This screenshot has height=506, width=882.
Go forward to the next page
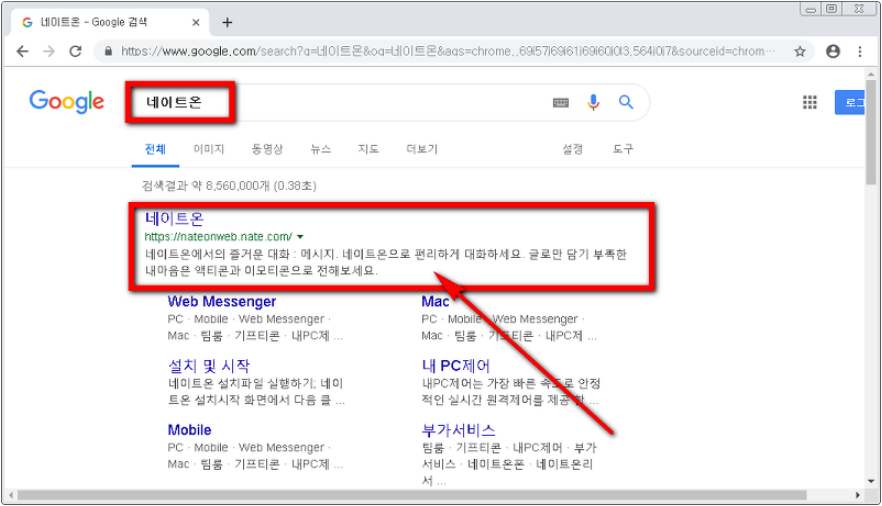(x=49, y=52)
